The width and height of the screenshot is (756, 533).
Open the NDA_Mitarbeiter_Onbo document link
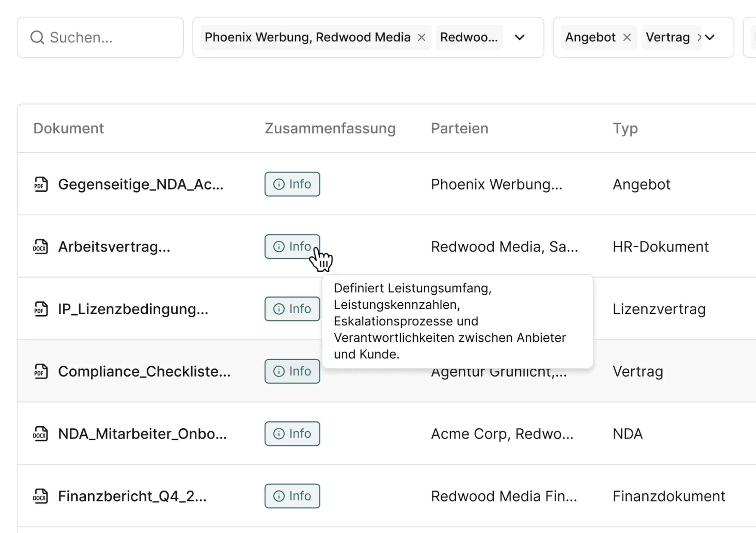click(x=142, y=433)
